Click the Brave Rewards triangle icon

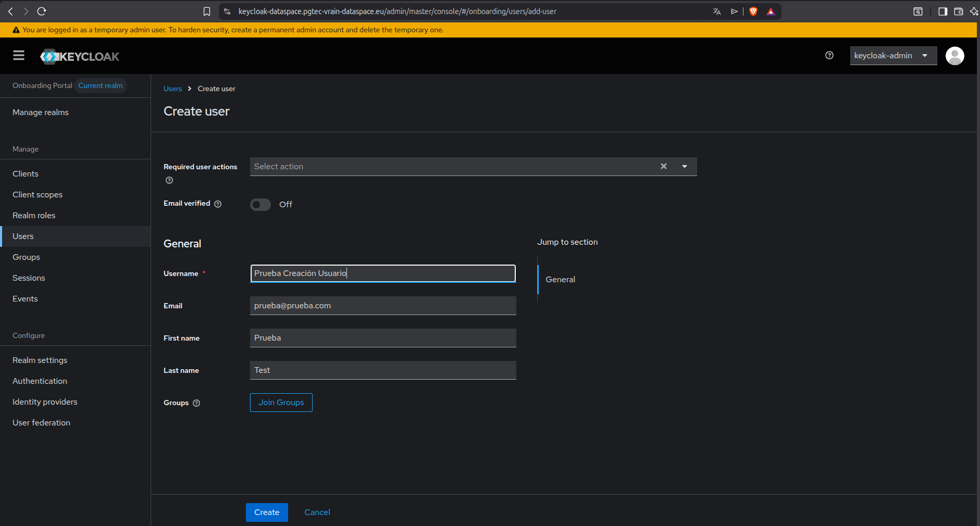(x=771, y=11)
